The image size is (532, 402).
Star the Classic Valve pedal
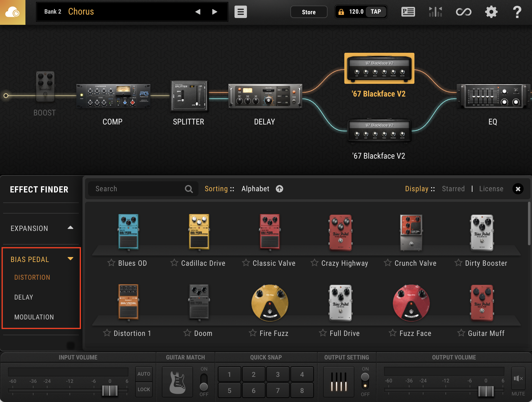pos(246,263)
